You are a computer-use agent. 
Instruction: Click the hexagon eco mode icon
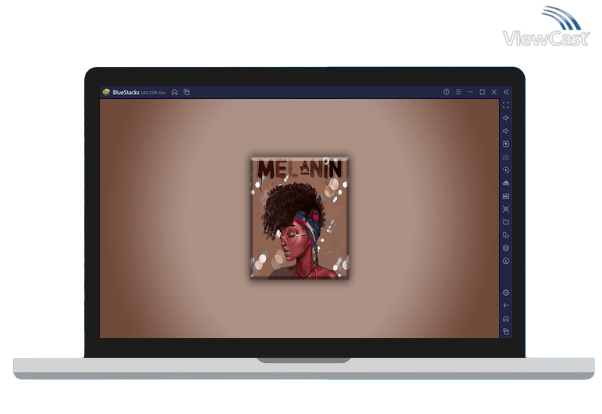point(506,248)
